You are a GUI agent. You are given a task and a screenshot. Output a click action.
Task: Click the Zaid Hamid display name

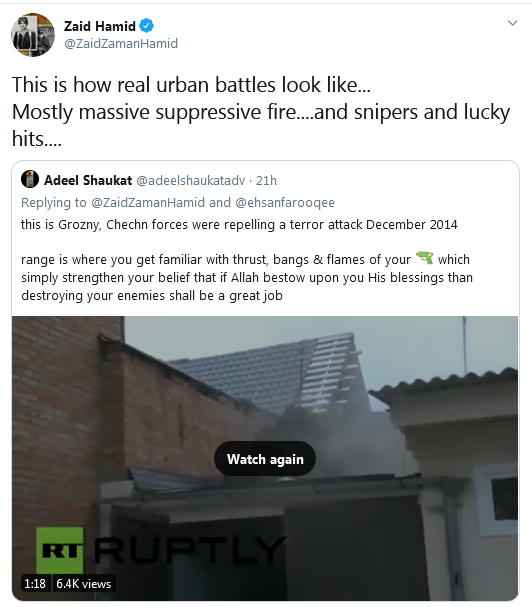click(100, 26)
